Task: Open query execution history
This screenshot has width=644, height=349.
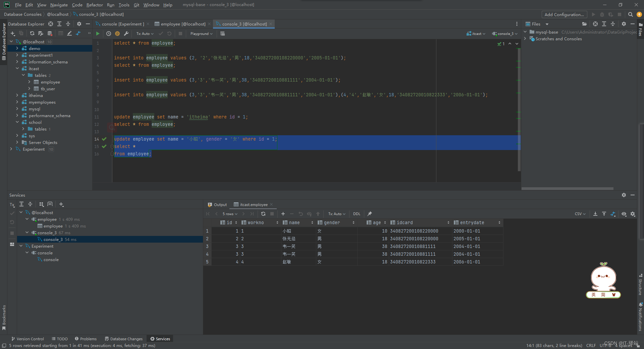Action: (x=108, y=34)
